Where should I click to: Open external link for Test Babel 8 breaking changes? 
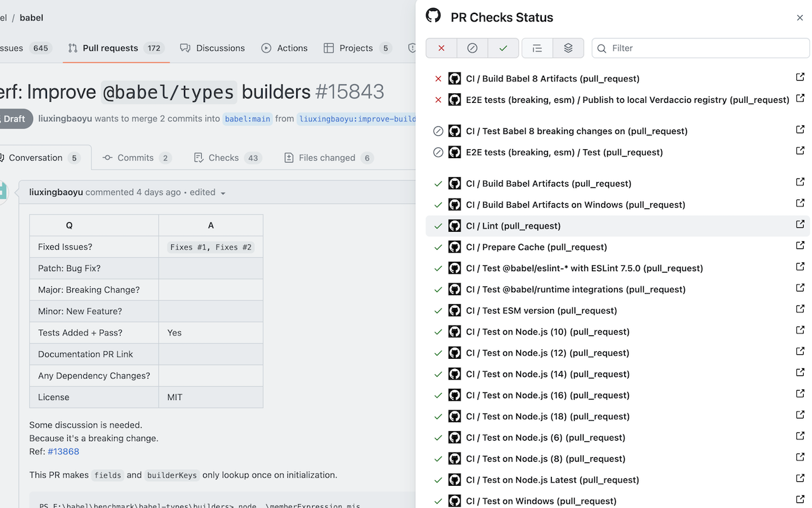800,130
